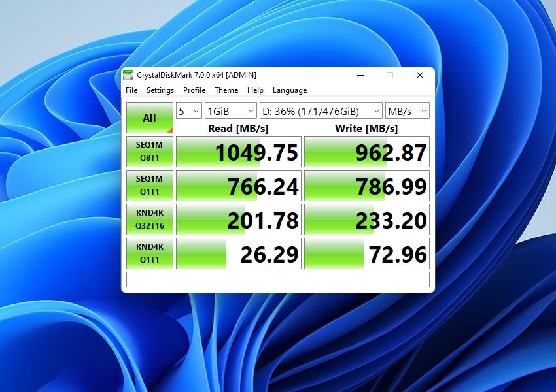Open the Profile menu
Image resolution: width=556 pixels, height=392 pixels.
[194, 90]
